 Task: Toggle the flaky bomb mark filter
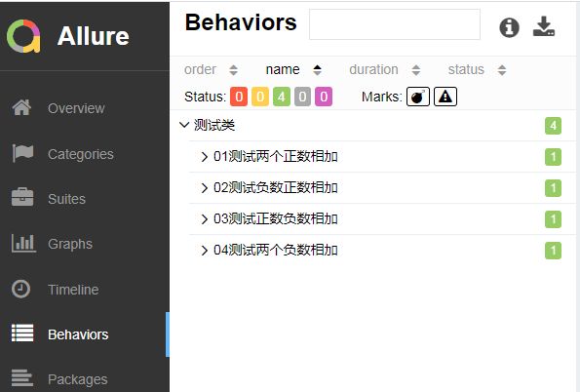click(418, 97)
